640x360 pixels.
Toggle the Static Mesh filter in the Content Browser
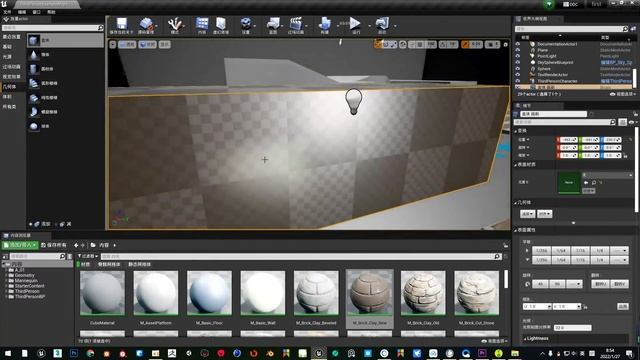(x=139, y=264)
